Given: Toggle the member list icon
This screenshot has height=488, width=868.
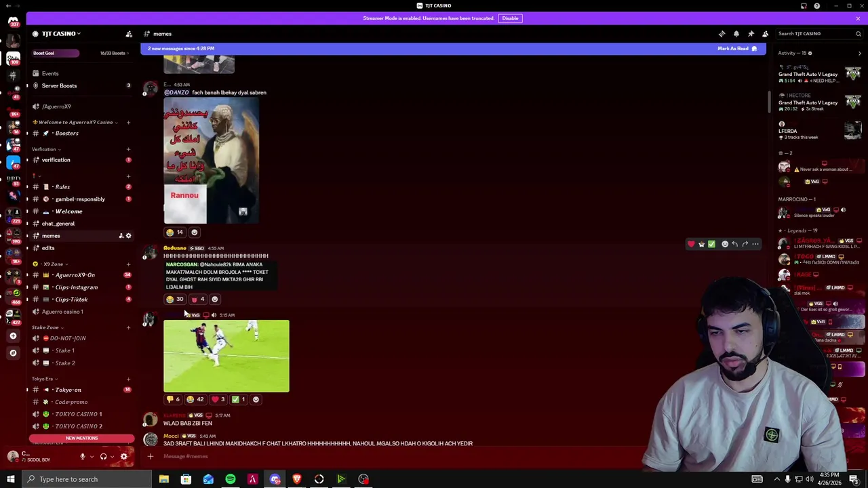Looking at the screenshot, I should tap(765, 34).
